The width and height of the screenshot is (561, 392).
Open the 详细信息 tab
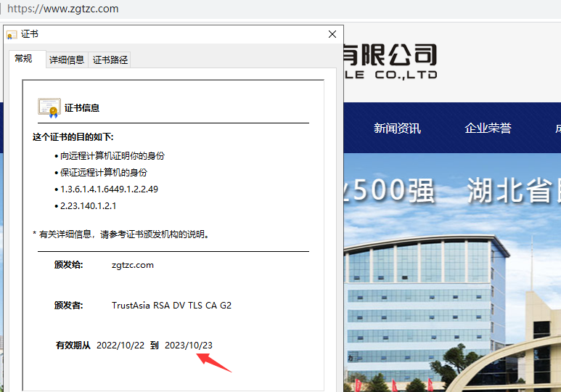pyautogui.click(x=67, y=60)
